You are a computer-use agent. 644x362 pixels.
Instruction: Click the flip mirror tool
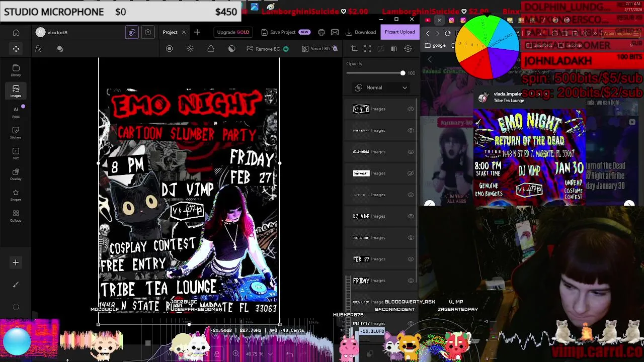394,49
